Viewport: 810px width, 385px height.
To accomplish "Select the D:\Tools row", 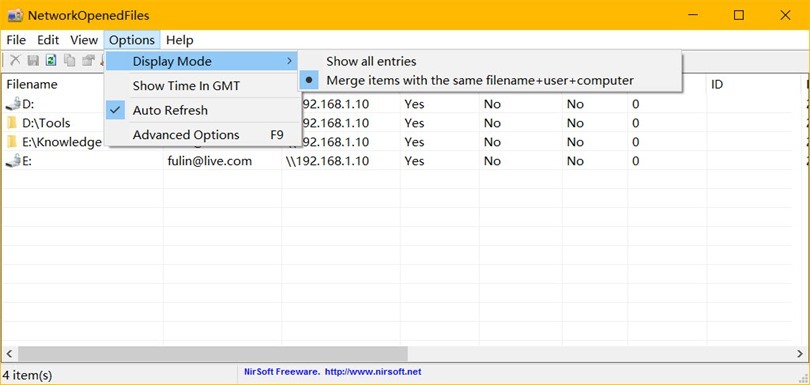I will click(x=46, y=123).
